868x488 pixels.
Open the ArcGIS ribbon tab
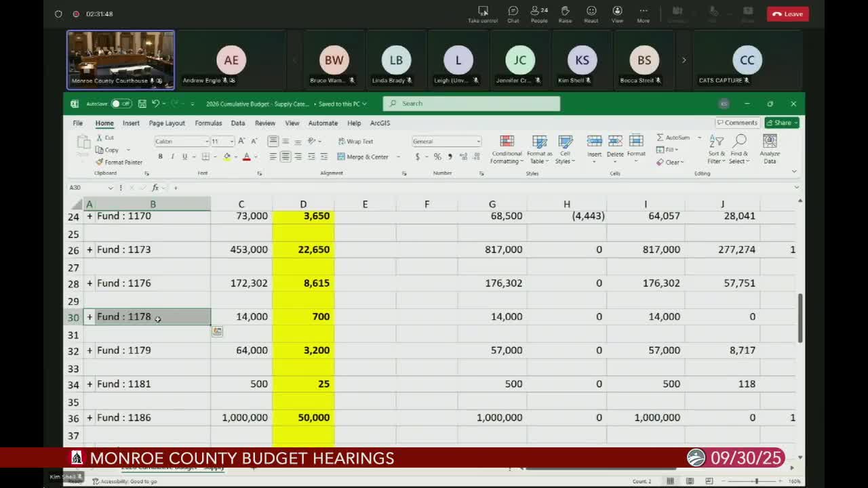click(379, 123)
